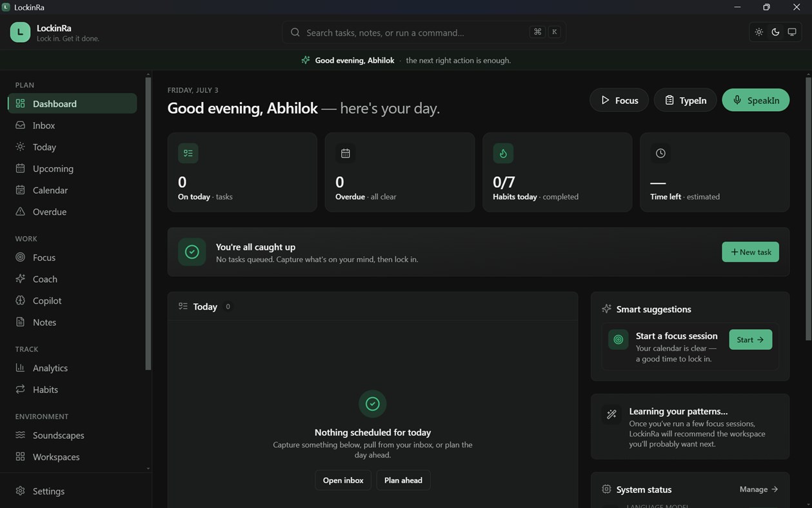This screenshot has height=508, width=812.
Task: Select system theme monitor icon
Action: (792, 32)
